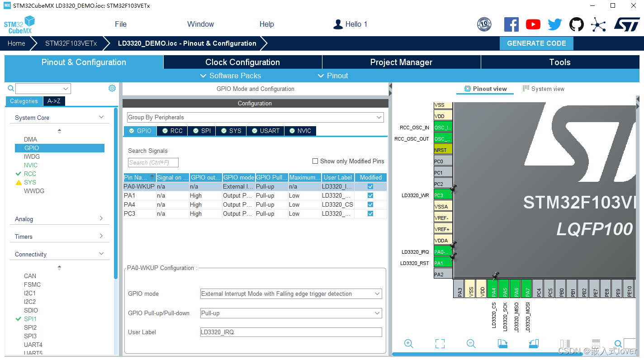
Task: Go to Home breadcrumb
Action: pyautogui.click(x=16, y=43)
